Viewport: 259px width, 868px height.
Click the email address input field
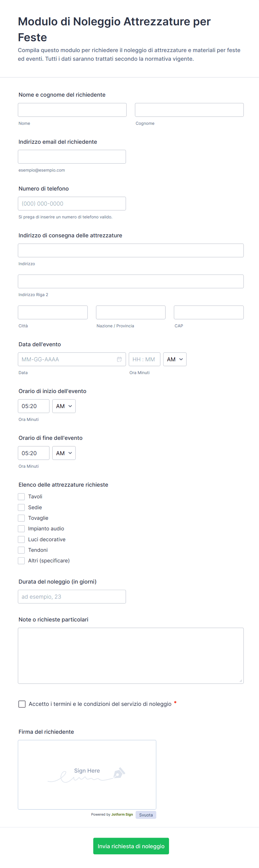72,157
